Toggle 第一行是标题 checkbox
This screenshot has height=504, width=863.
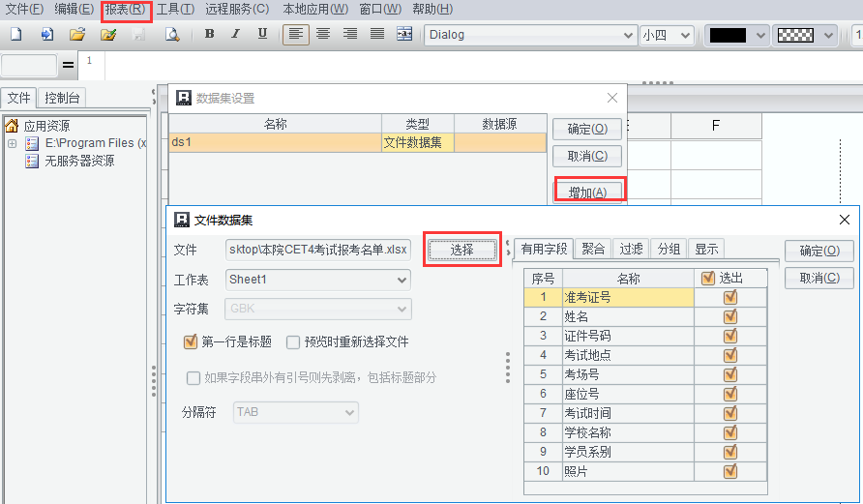point(191,341)
